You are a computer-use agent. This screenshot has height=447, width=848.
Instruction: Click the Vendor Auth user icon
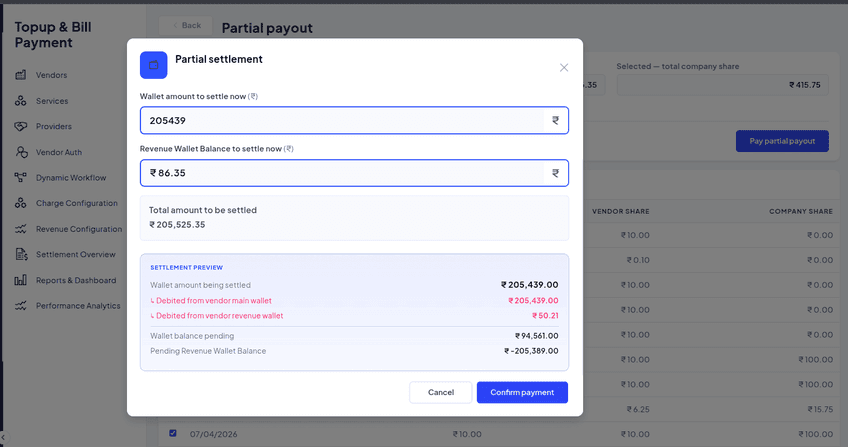[x=21, y=152]
